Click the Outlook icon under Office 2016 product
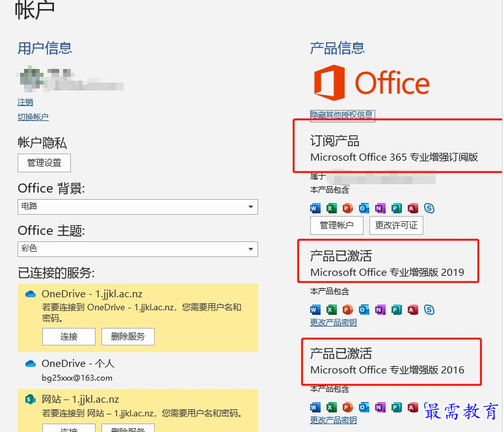 click(364, 407)
